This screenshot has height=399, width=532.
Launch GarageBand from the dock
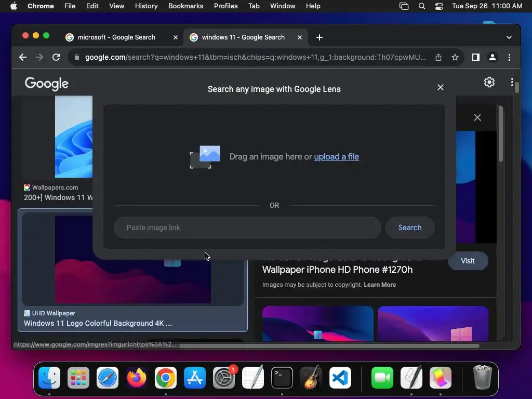point(311,378)
